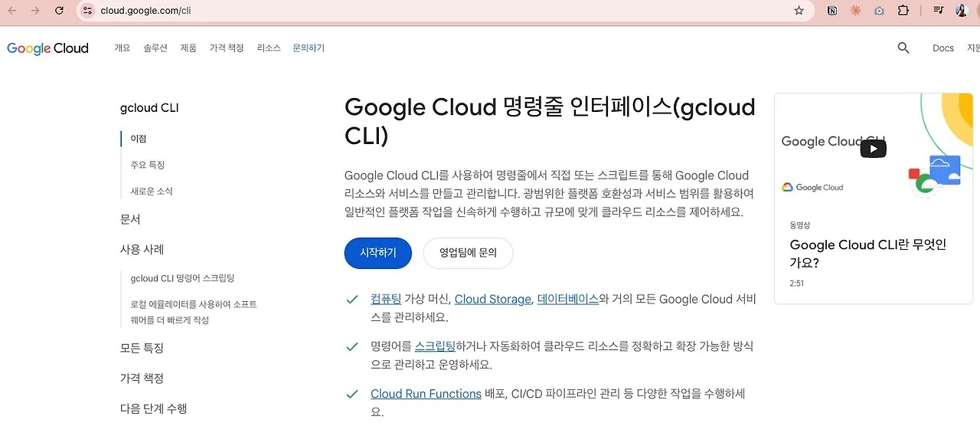Open the Extensions puzzle piece menu
The height and width of the screenshot is (446, 980).
pyautogui.click(x=903, y=11)
